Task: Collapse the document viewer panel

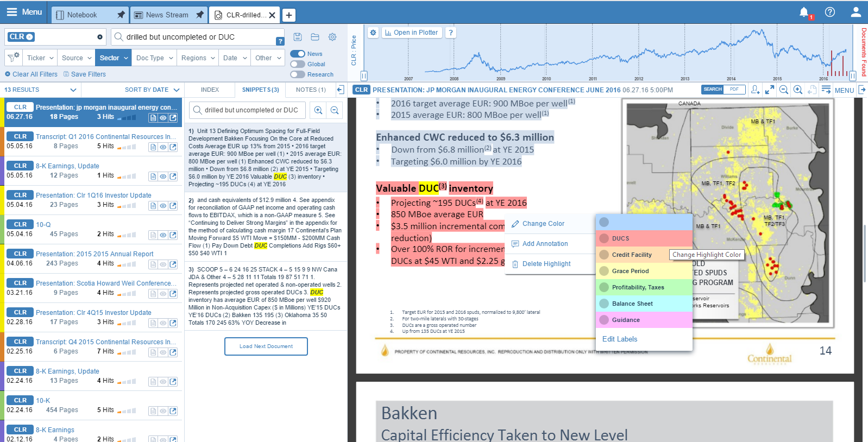Action: tap(862, 90)
